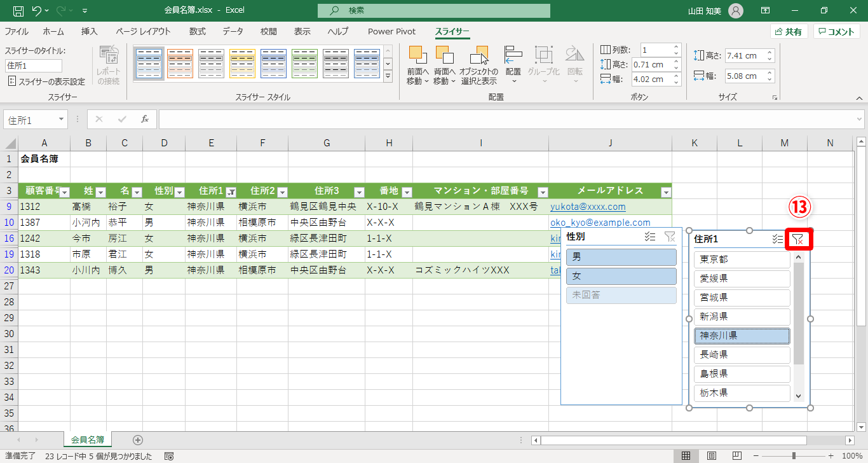Screen dimensions: 868x463
Task: Open ribbon display options icon
Action: [766, 11]
